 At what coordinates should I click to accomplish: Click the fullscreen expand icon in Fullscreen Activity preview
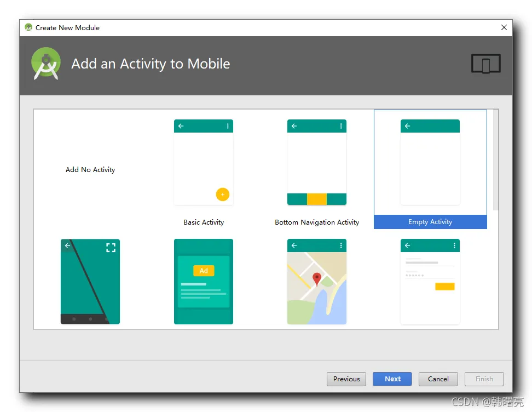[x=111, y=248]
